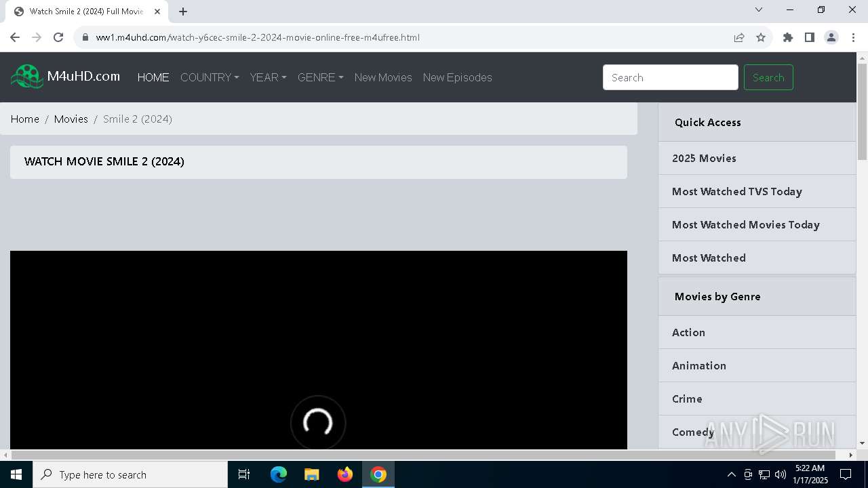Viewport: 868px width, 488px height.
Task: Open Most Watched TVS Today
Action: click(757, 191)
